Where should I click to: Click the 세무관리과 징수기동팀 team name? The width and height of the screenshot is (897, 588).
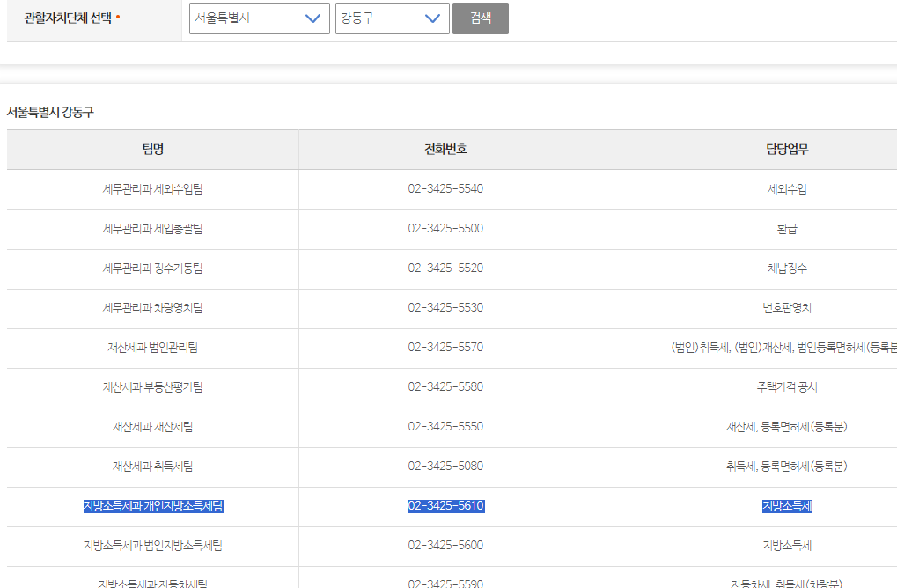pyautogui.click(x=151, y=268)
